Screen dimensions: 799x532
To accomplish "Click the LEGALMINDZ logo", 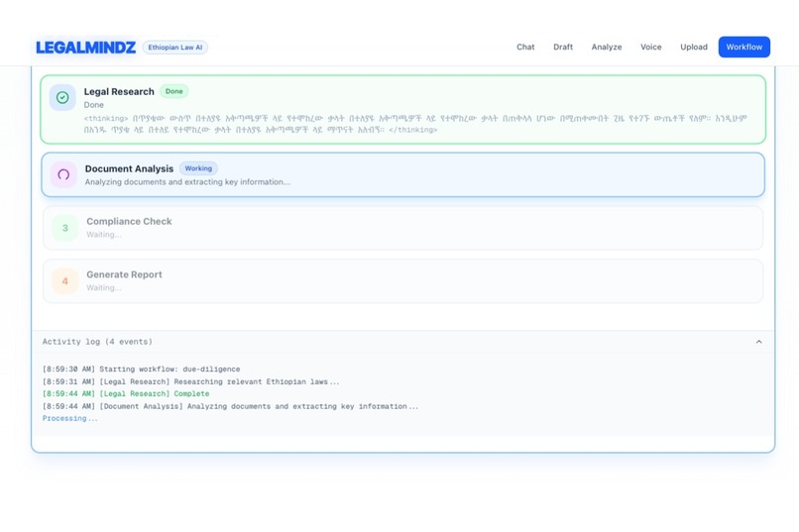I will (85, 48).
